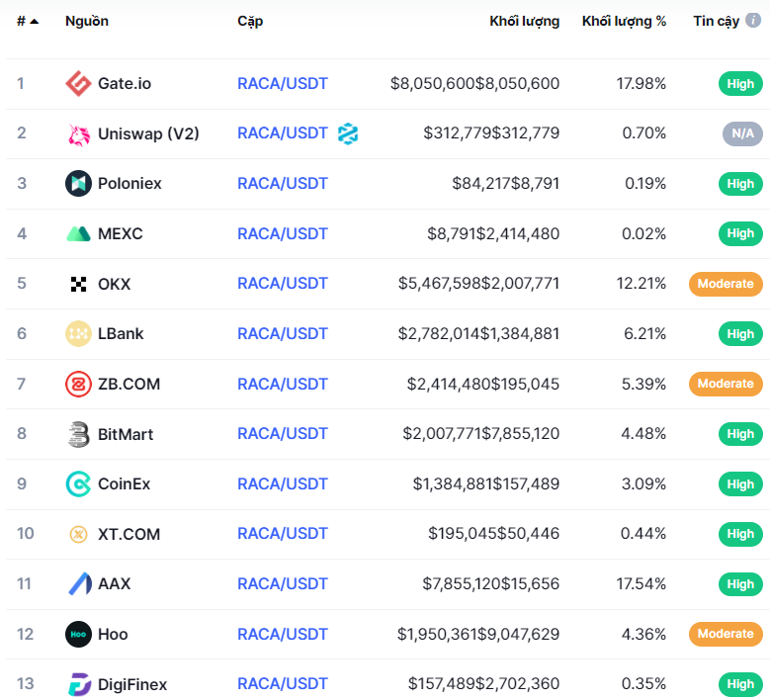The height and width of the screenshot is (700, 770).
Task: Click the ZB.COM logo icon
Action: pyautogui.click(x=78, y=385)
